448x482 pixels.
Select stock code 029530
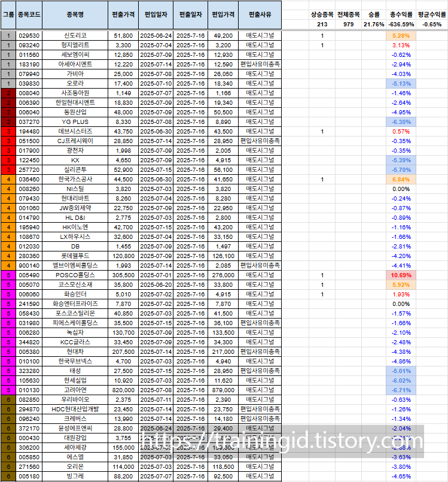click(x=29, y=36)
